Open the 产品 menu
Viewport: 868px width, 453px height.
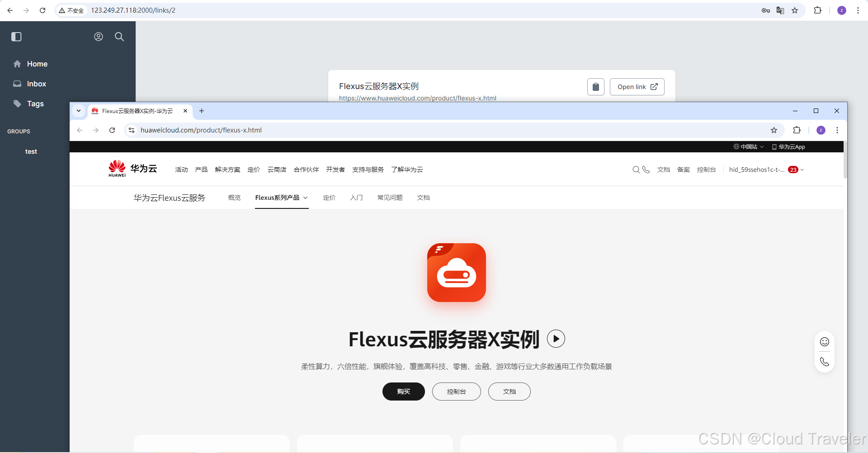point(201,170)
